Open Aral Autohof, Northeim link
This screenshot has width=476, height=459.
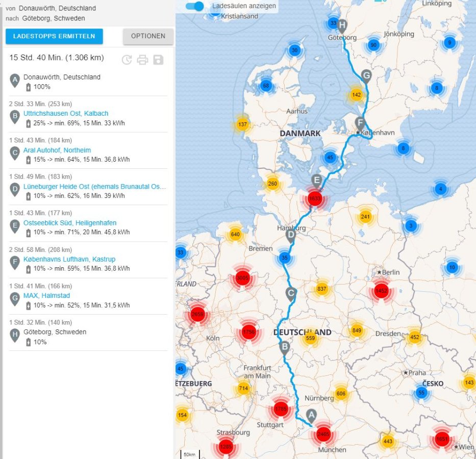[57, 150]
